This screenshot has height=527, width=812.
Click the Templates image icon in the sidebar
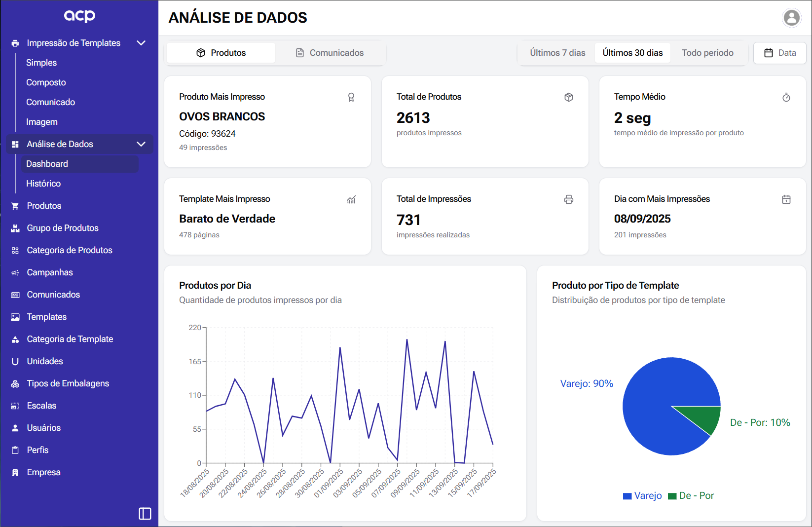(14, 316)
